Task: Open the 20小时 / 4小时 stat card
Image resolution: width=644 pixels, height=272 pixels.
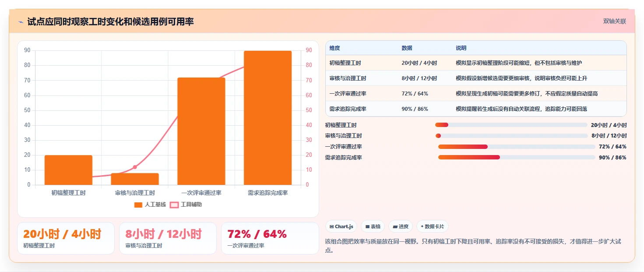Action: (66, 238)
